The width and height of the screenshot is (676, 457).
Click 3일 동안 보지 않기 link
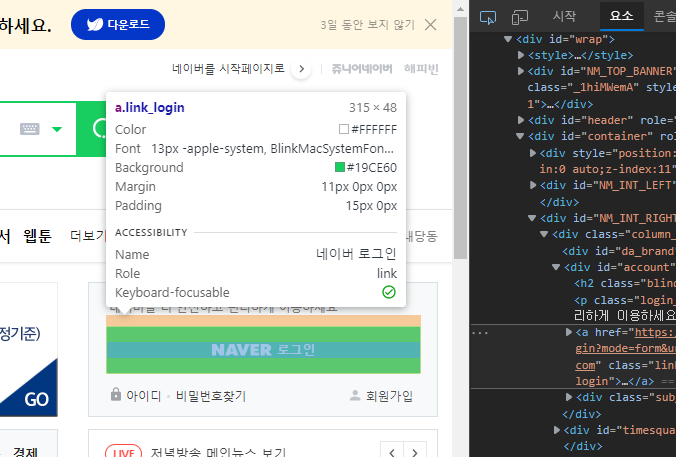tap(367, 25)
